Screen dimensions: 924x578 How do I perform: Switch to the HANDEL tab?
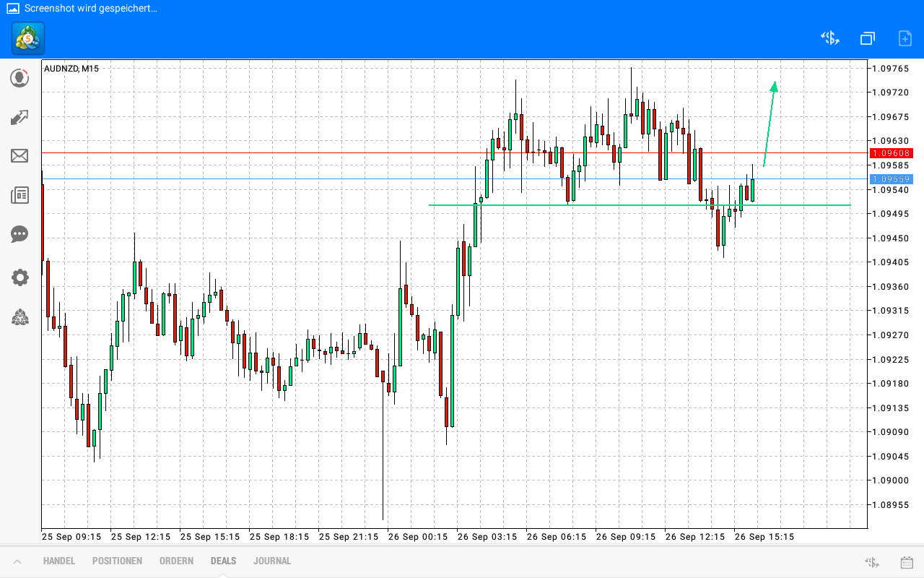[x=58, y=561]
